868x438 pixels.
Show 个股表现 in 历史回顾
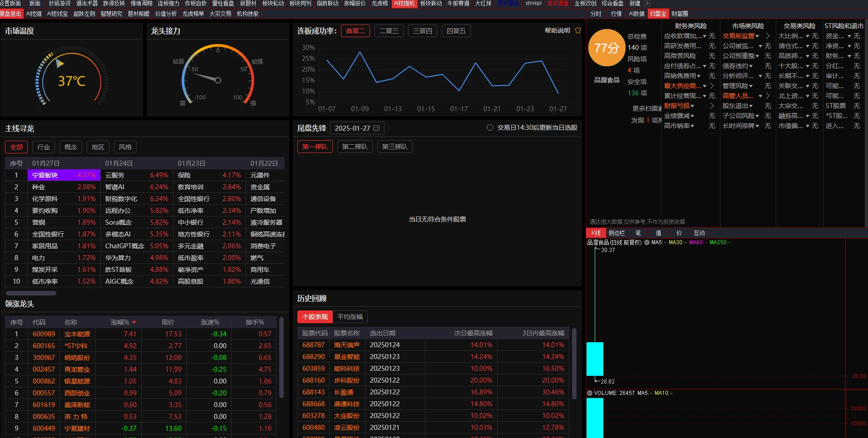click(315, 317)
